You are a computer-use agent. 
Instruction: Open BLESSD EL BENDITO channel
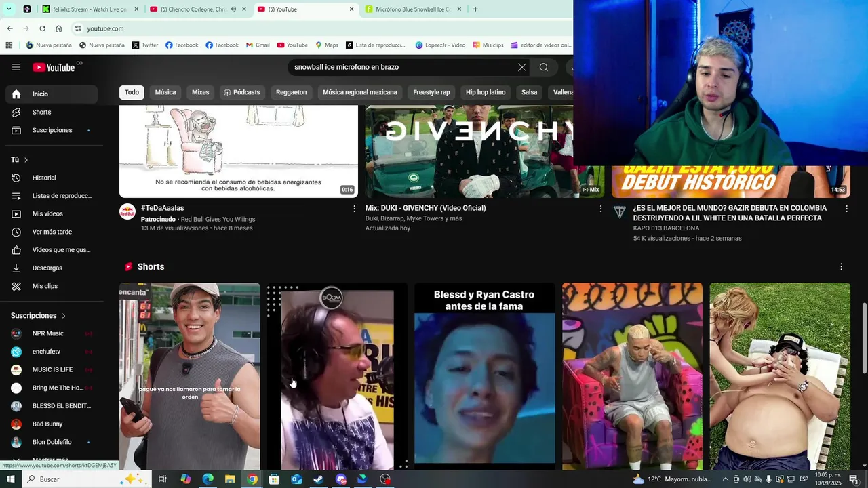[52, 406]
